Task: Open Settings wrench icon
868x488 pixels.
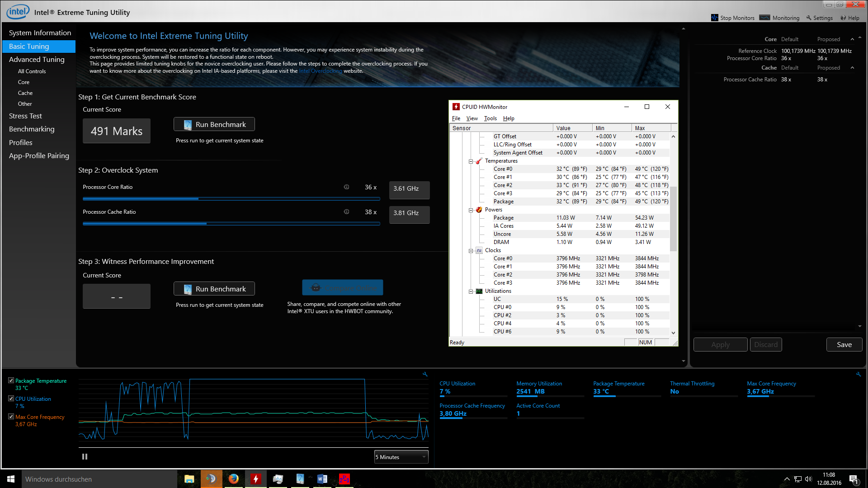Action: pyautogui.click(x=809, y=18)
